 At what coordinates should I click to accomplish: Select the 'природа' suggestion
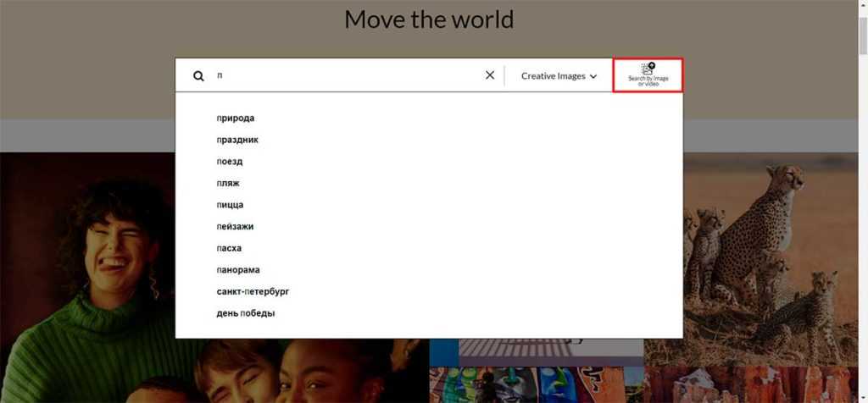tap(236, 119)
